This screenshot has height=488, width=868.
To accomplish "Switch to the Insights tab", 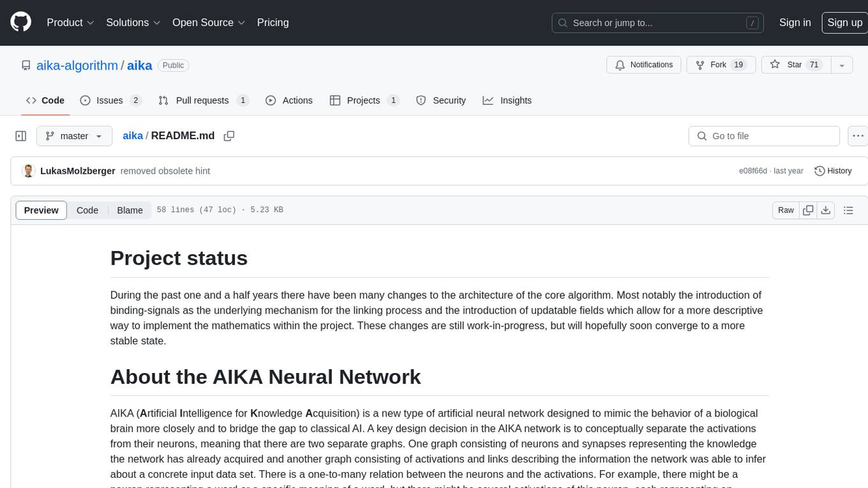I will pos(507,100).
